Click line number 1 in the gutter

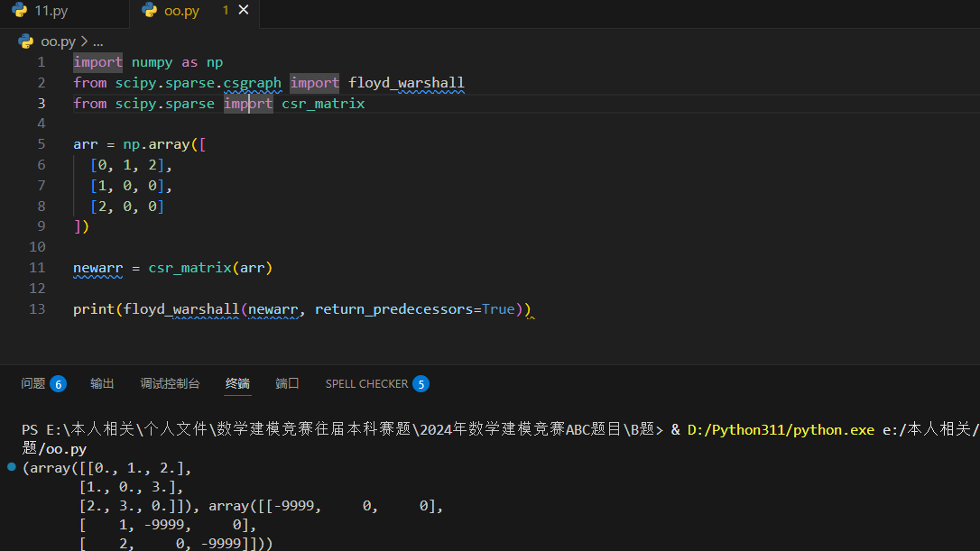coord(42,62)
